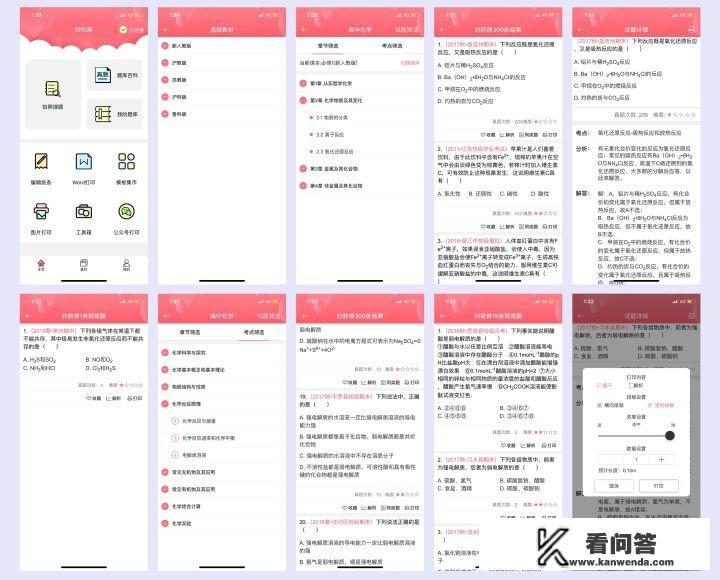The image size is (720, 580).
Task: Open the Word打印 icon
Action: pyautogui.click(x=84, y=161)
